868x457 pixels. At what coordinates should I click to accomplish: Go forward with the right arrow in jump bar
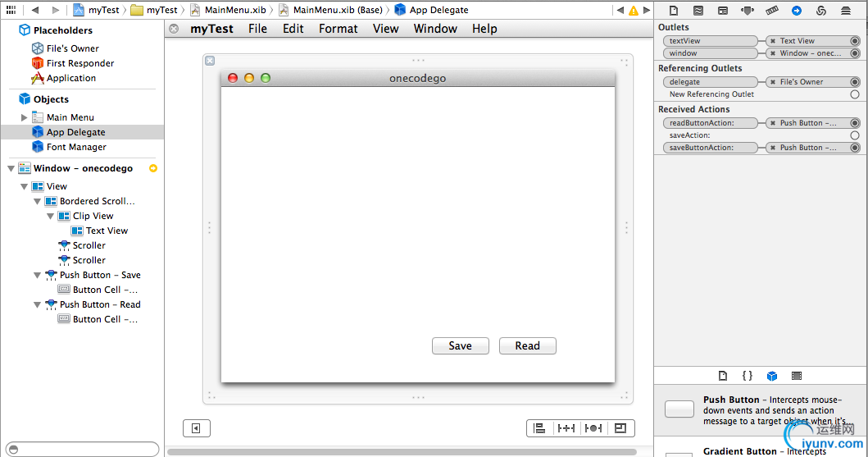[x=56, y=10]
